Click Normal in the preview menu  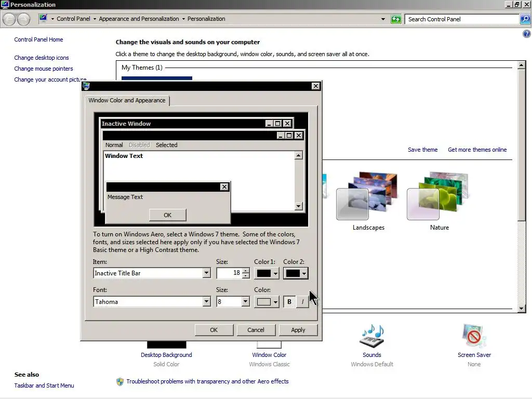click(114, 145)
